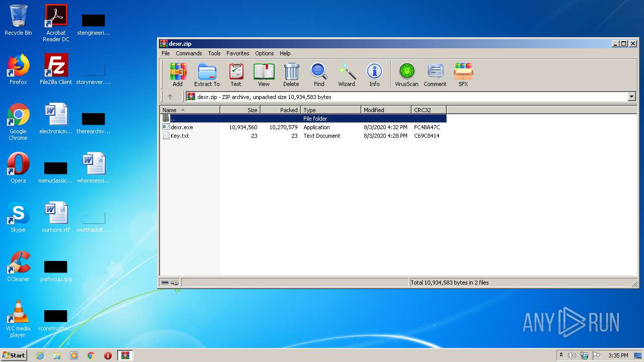Open Opera pinned on the taskbar
The height and width of the screenshot is (362, 644).
point(108,355)
